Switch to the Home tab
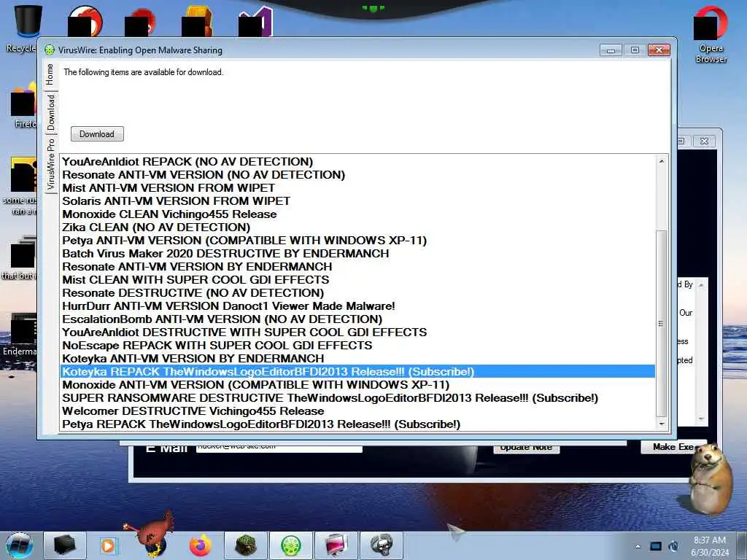Screen dimensions: 747x560 pyautogui.click(x=50, y=75)
